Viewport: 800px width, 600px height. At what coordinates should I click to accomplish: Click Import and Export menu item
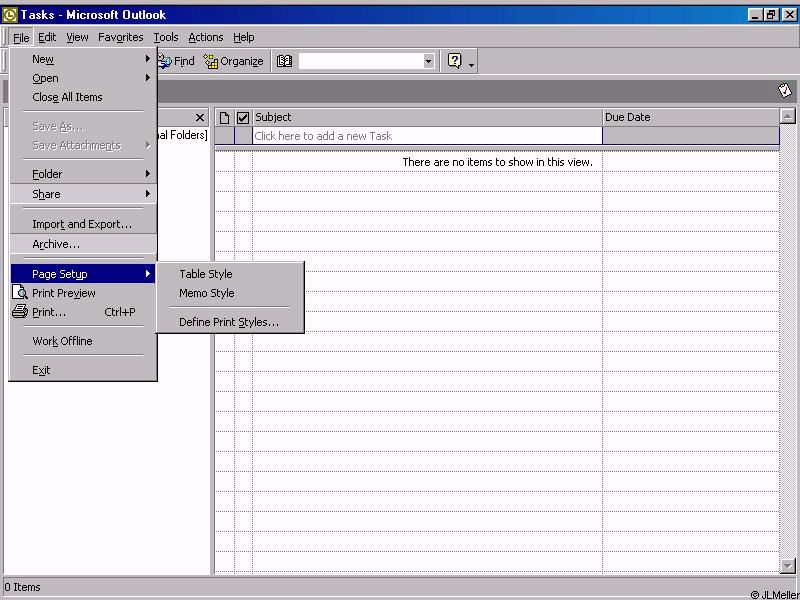click(x=82, y=224)
